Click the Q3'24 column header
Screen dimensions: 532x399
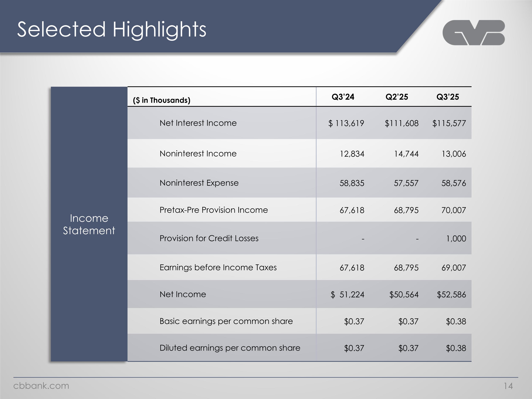pyautogui.click(x=343, y=97)
